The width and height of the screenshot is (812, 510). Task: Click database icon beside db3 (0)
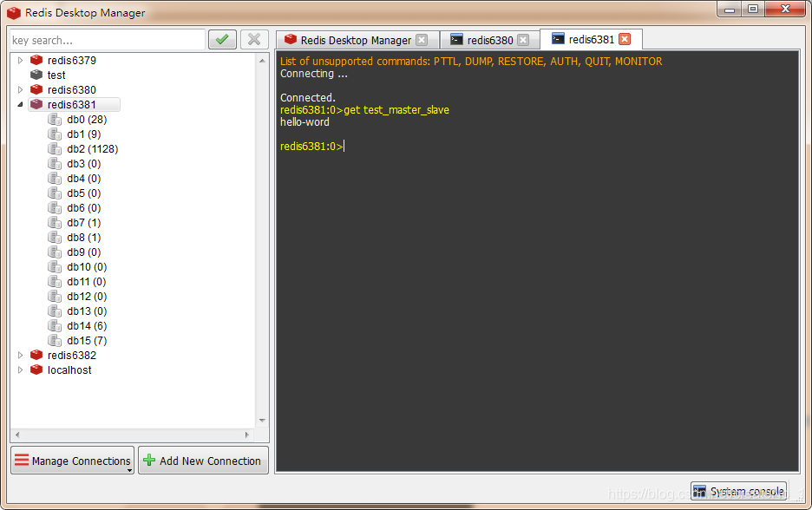pos(55,164)
